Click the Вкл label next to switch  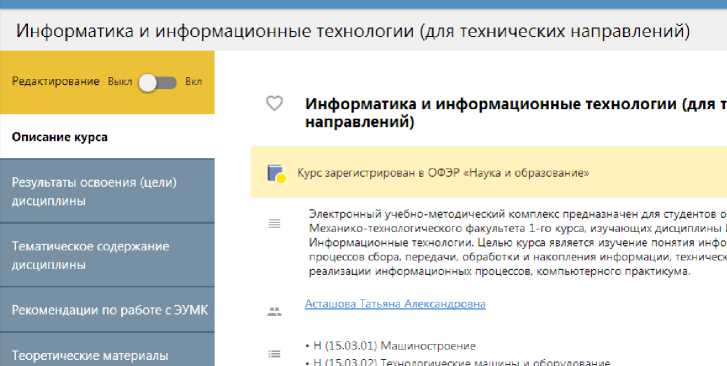coord(193,82)
